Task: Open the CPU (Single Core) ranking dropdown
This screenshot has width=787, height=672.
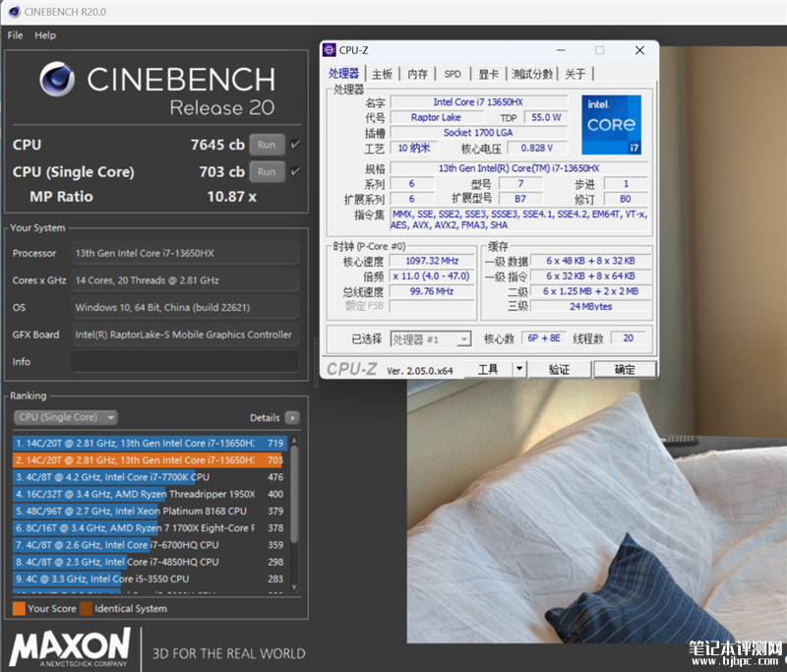Action: 65,417
